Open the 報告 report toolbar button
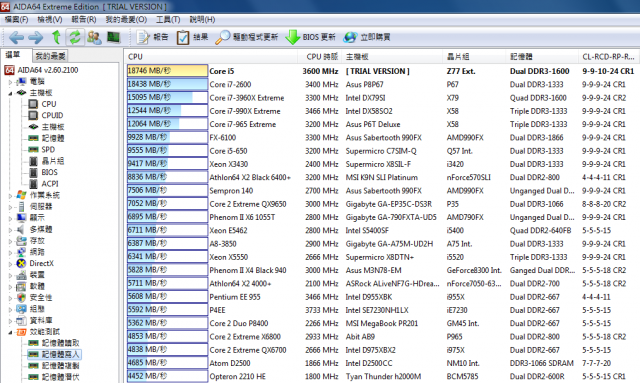The image size is (640, 383). 153,37
